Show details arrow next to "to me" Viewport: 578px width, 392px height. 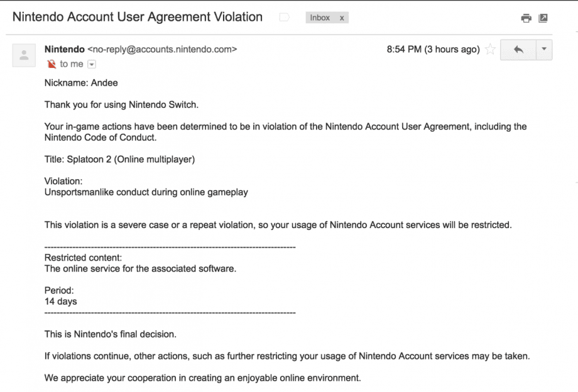coord(92,64)
